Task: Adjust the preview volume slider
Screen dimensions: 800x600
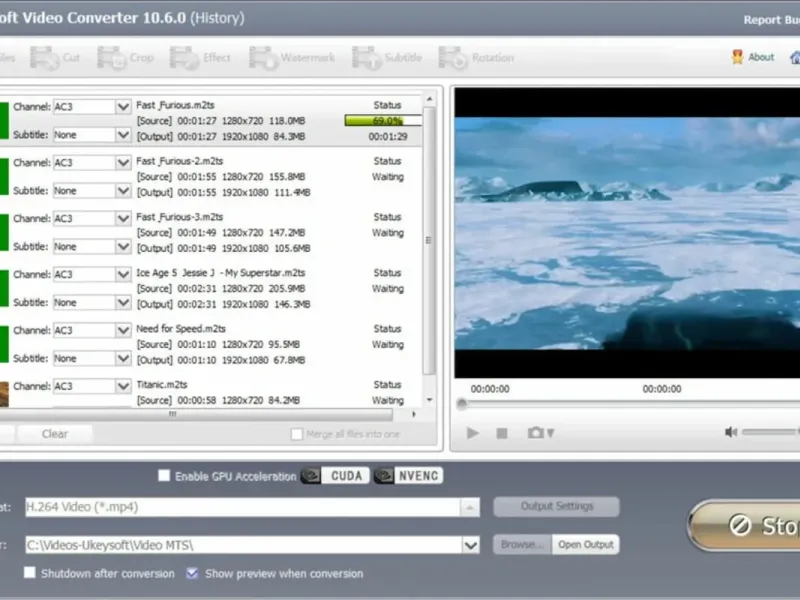Action: click(769, 432)
